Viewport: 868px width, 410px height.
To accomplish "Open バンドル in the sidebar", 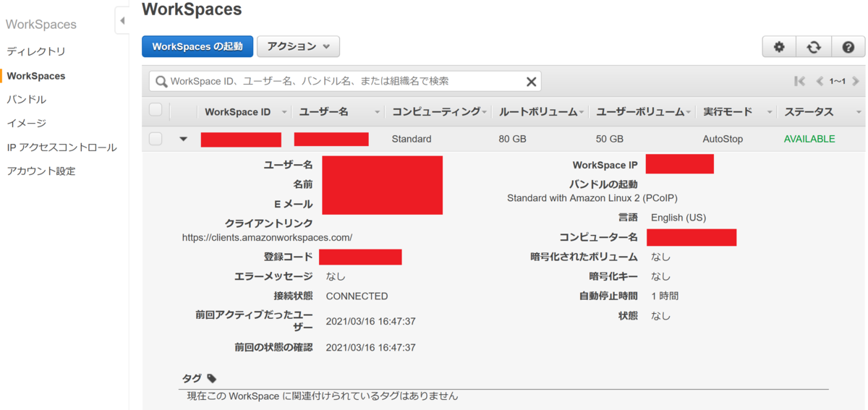I will point(27,99).
